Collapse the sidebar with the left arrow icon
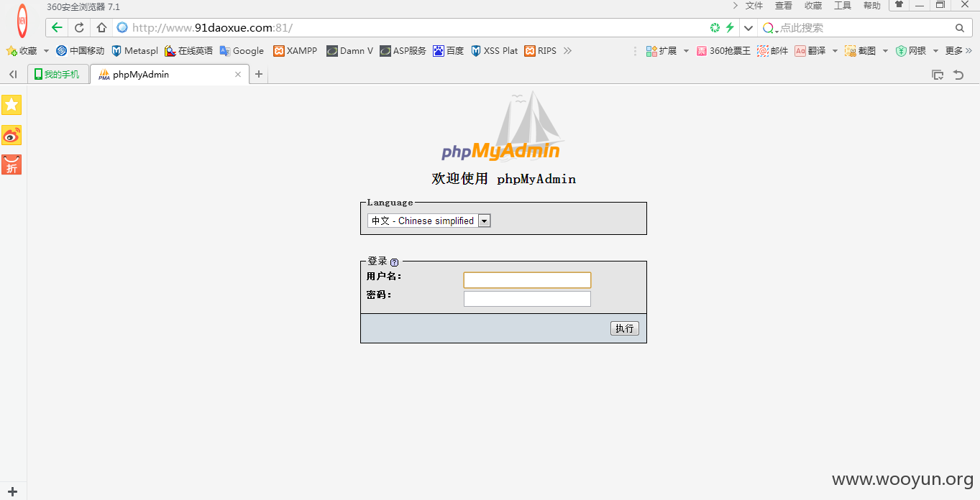The image size is (980, 500). [x=13, y=74]
